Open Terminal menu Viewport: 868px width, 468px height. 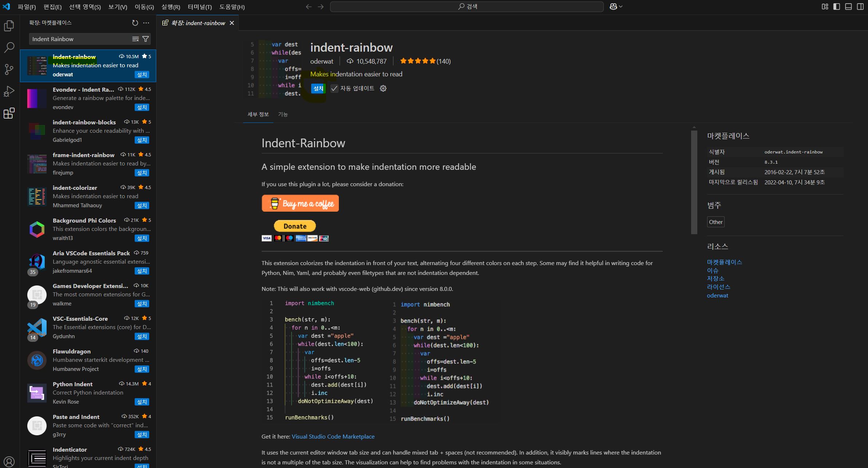coord(199,7)
